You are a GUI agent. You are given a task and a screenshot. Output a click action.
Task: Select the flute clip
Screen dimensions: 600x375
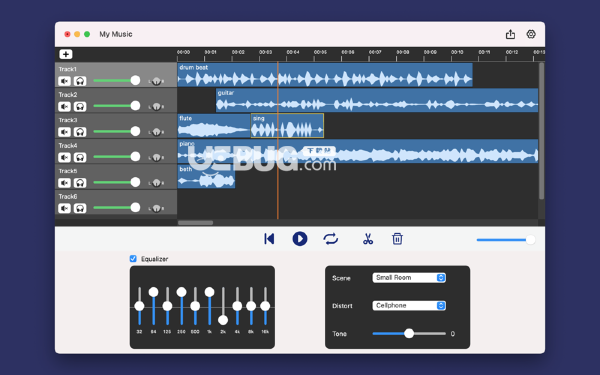tap(214, 126)
